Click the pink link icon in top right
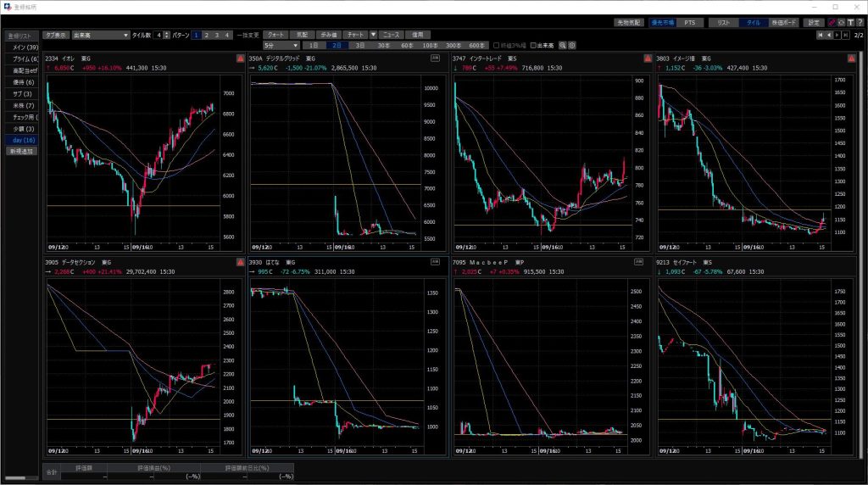 pyautogui.click(x=832, y=22)
